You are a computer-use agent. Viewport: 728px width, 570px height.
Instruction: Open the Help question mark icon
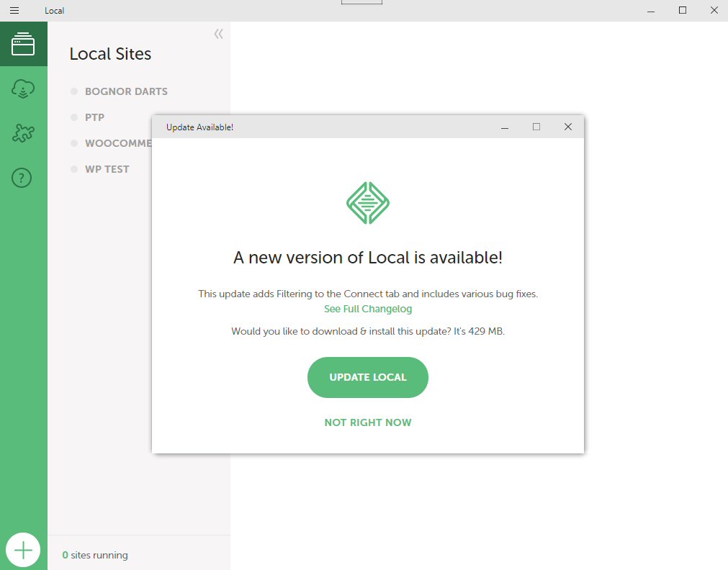22,178
